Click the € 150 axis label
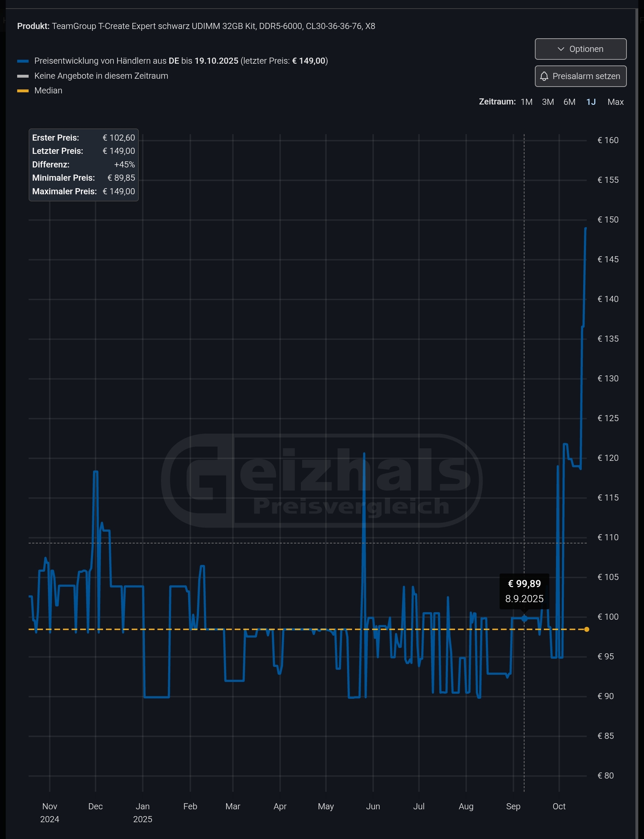This screenshot has height=839, width=644. (x=608, y=220)
